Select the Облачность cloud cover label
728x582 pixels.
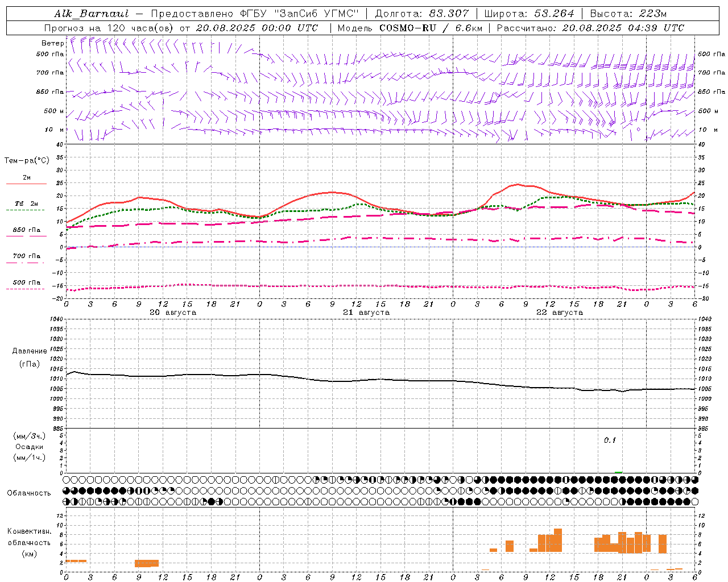(29, 493)
